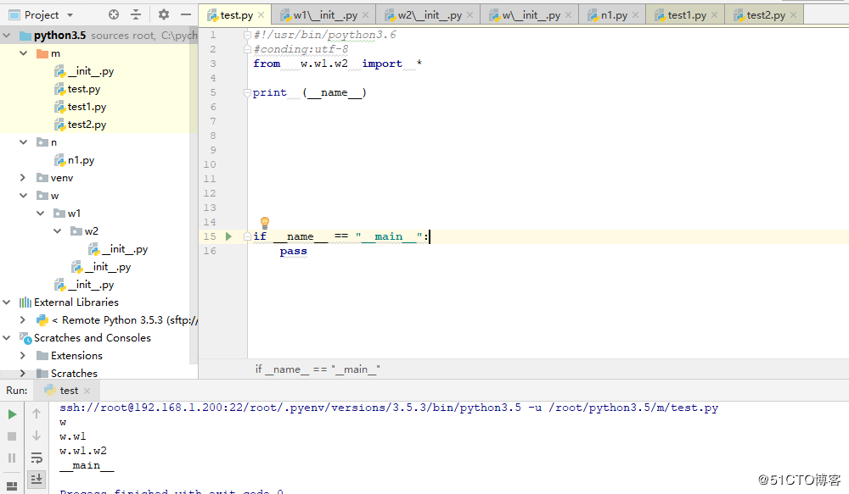The width and height of the screenshot is (849, 494).
Task: Select the venv folder
Action: click(54, 178)
